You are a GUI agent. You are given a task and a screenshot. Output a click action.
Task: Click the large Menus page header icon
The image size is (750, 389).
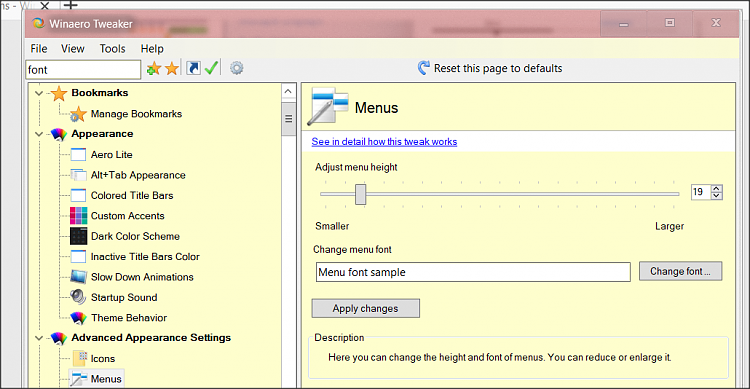point(328,106)
